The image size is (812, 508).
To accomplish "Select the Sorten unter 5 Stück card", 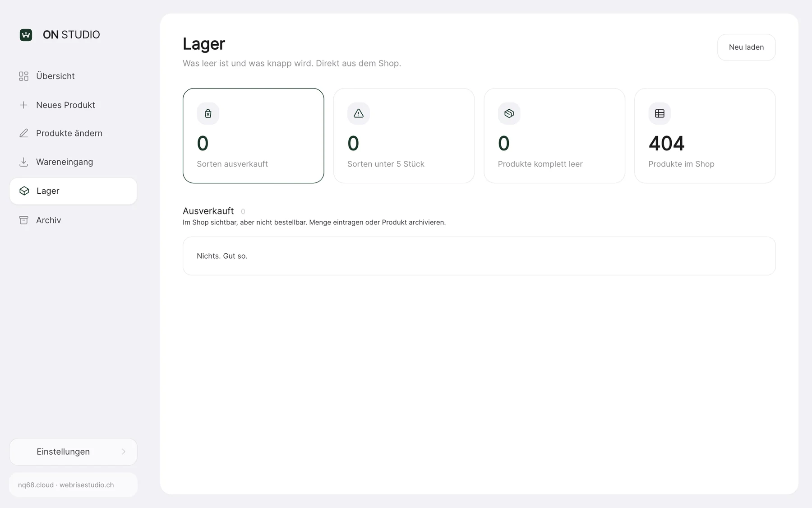I will [404, 135].
